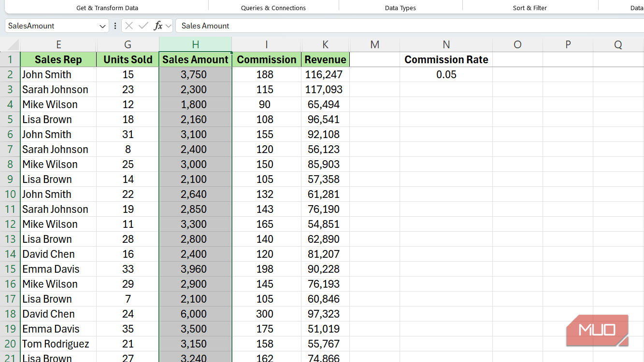This screenshot has width=644, height=362.
Task: Click the Tom Rodriguez cell
Action: coord(58,344)
